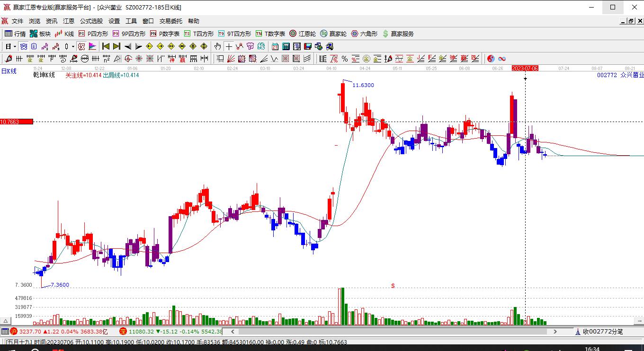Step forward one bar with right triangle
This screenshot has width=644, height=351.
click(138, 46)
